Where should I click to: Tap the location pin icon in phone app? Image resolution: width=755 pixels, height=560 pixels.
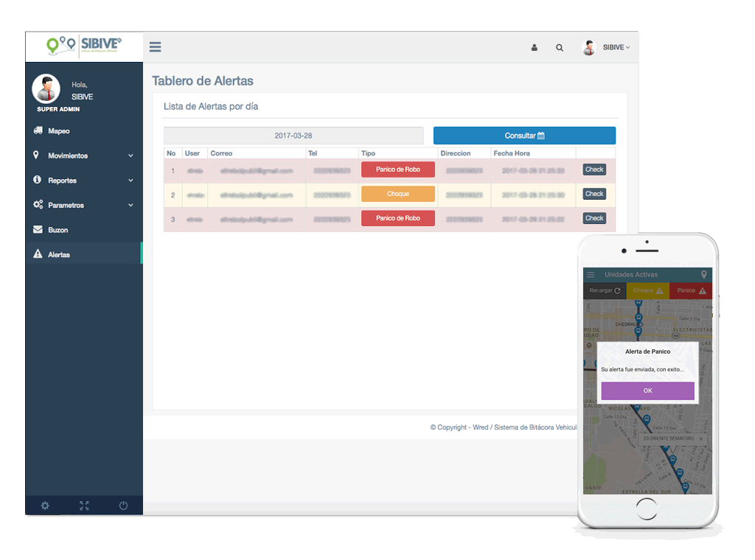[x=703, y=275]
